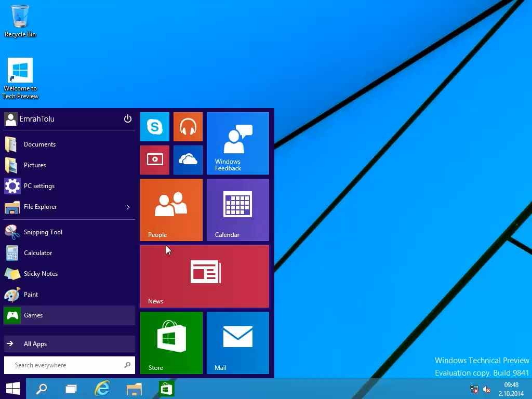Screen dimensions: 532x399
Task: Open the Calendar tile
Action: click(238, 210)
